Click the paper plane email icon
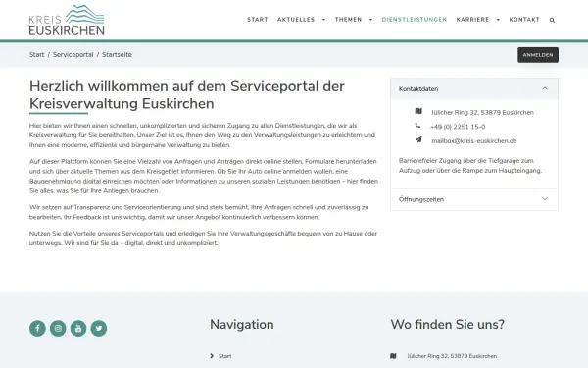 tap(418, 139)
